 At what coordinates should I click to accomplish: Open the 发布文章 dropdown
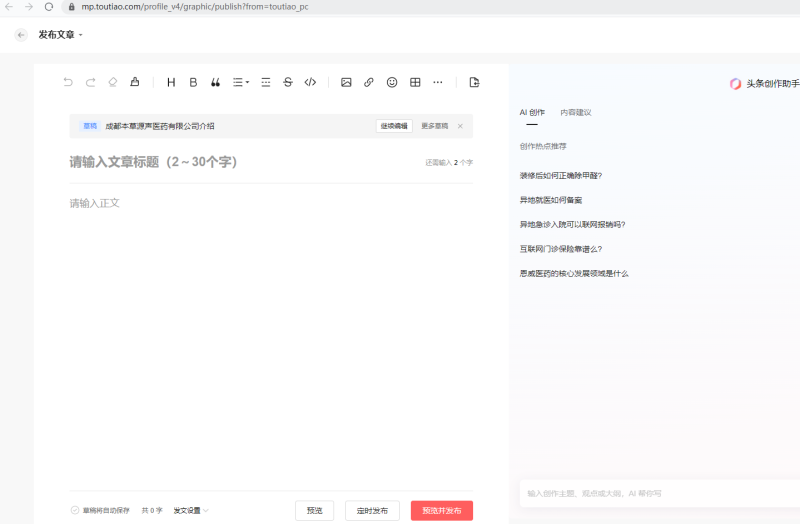click(x=60, y=35)
